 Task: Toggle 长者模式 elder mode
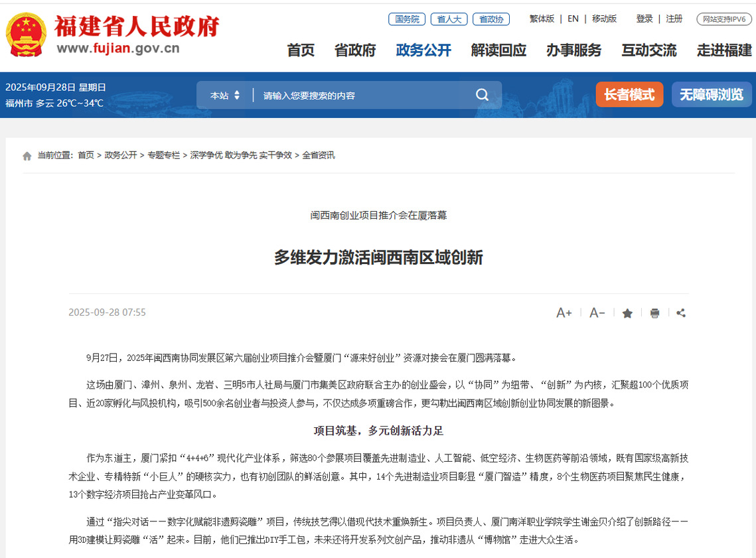coord(629,95)
